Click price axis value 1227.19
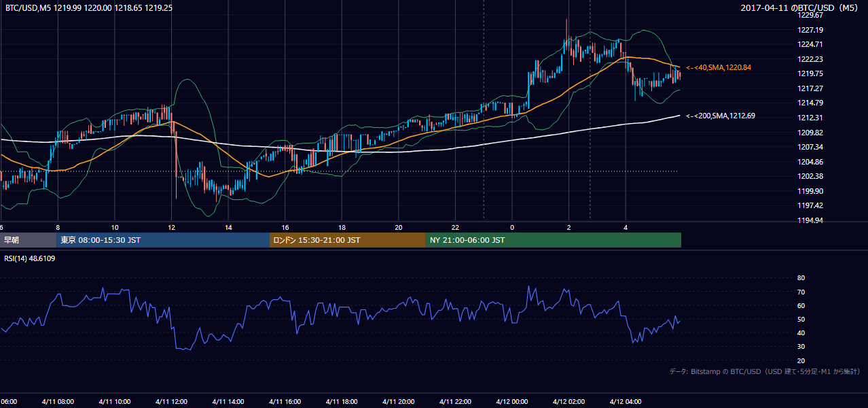868x408 pixels. (x=811, y=30)
